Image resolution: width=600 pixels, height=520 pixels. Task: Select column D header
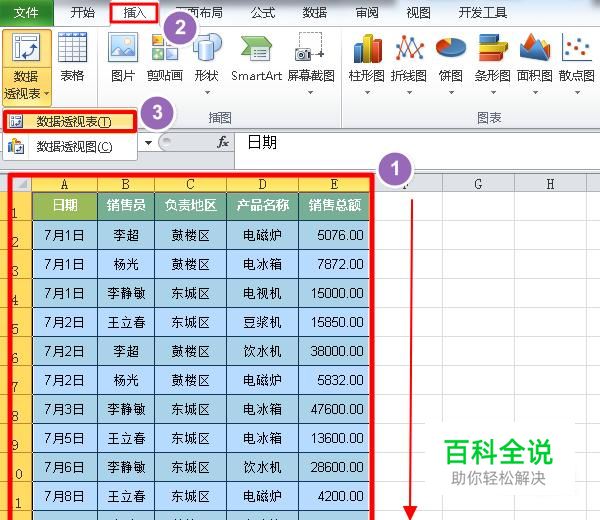(x=262, y=184)
